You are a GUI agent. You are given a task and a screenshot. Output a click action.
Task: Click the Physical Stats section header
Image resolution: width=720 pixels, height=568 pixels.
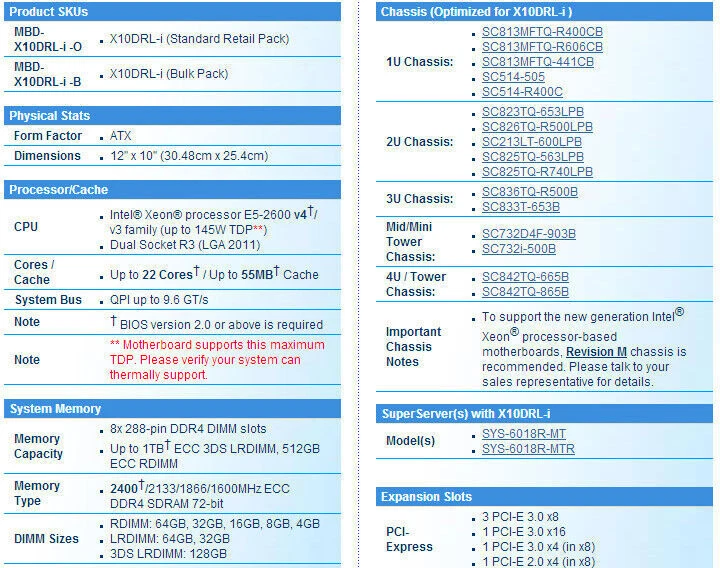(x=172, y=116)
